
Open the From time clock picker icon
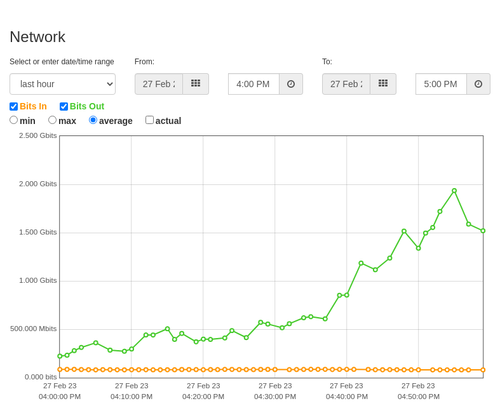[291, 84]
